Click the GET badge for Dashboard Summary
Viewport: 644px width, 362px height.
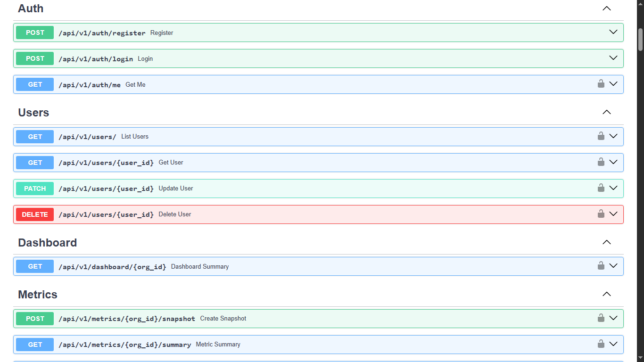pyautogui.click(x=35, y=266)
